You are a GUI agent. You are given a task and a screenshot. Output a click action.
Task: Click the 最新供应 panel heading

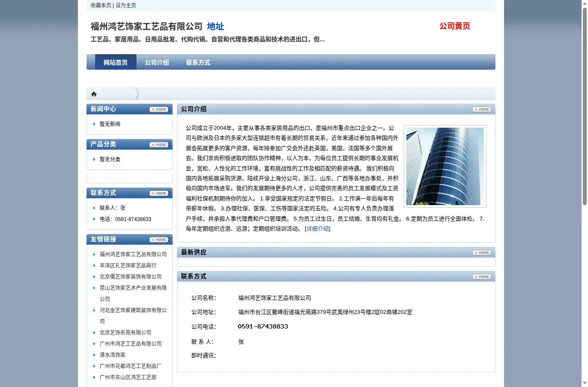point(194,252)
